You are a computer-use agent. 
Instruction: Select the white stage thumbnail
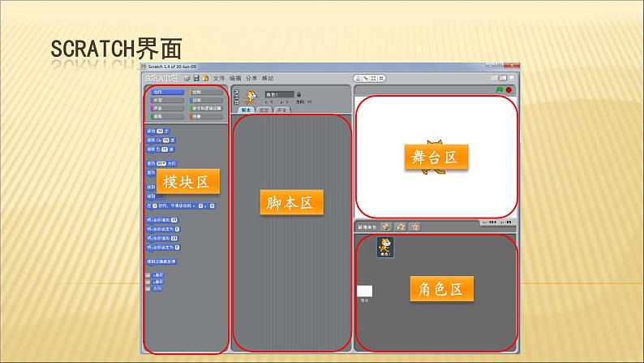[x=365, y=291]
